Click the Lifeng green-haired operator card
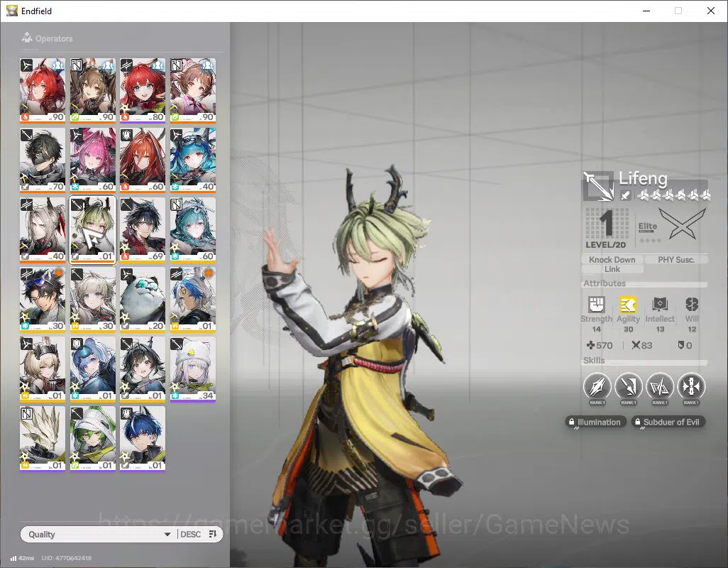 92,229
